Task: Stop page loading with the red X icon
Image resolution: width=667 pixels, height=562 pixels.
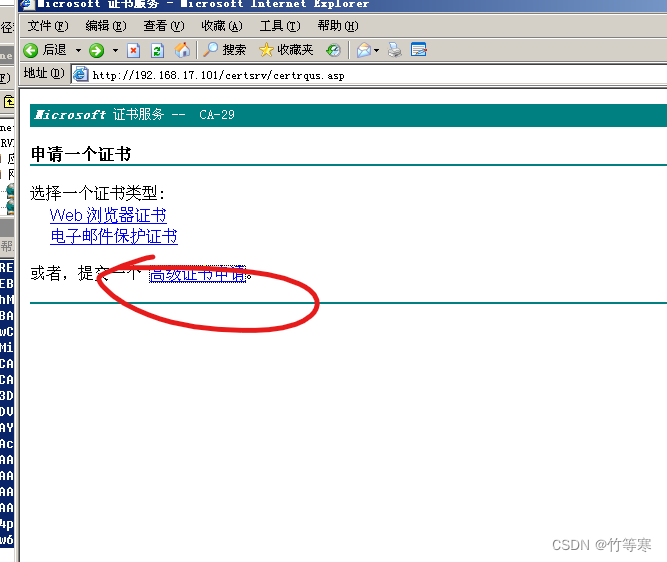Action: [134, 50]
